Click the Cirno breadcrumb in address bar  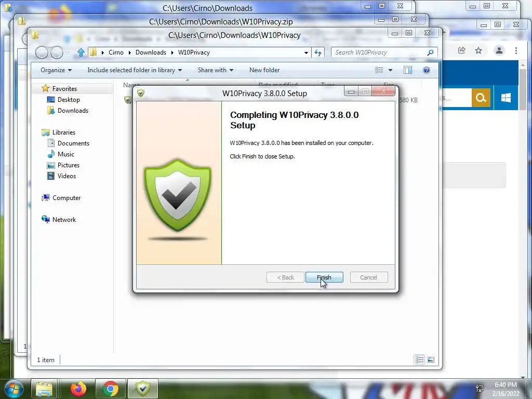116,52
